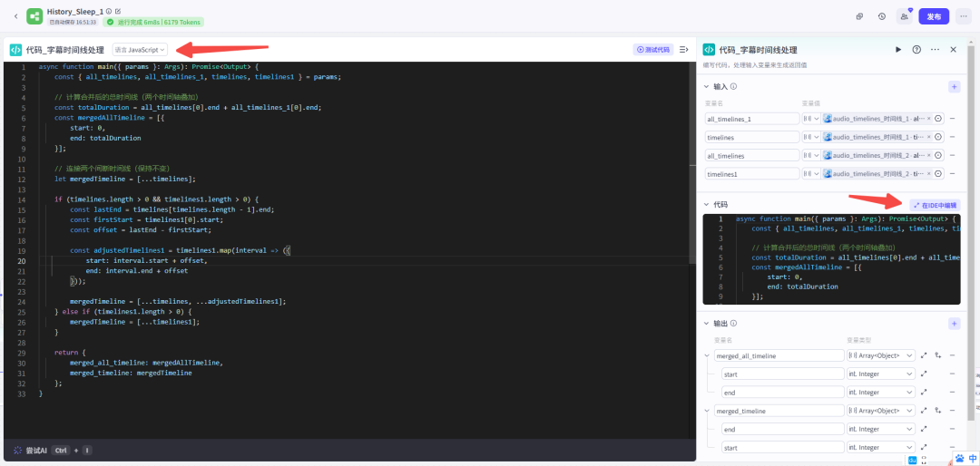Delete the merged_timeline output row

point(952,411)
